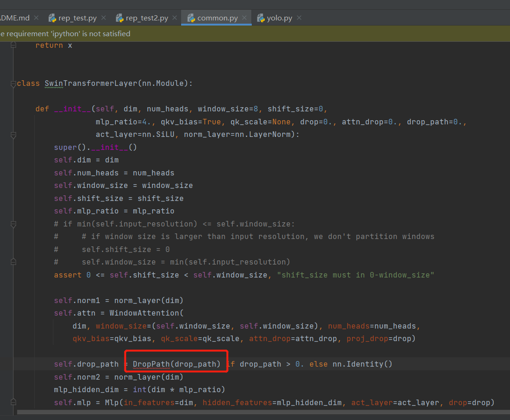Image resolution: width=510 pixels, height=420 pixels.
Task: Click 'self.norm2 = norm_layer(dim)' line
Action: point(119,377)
